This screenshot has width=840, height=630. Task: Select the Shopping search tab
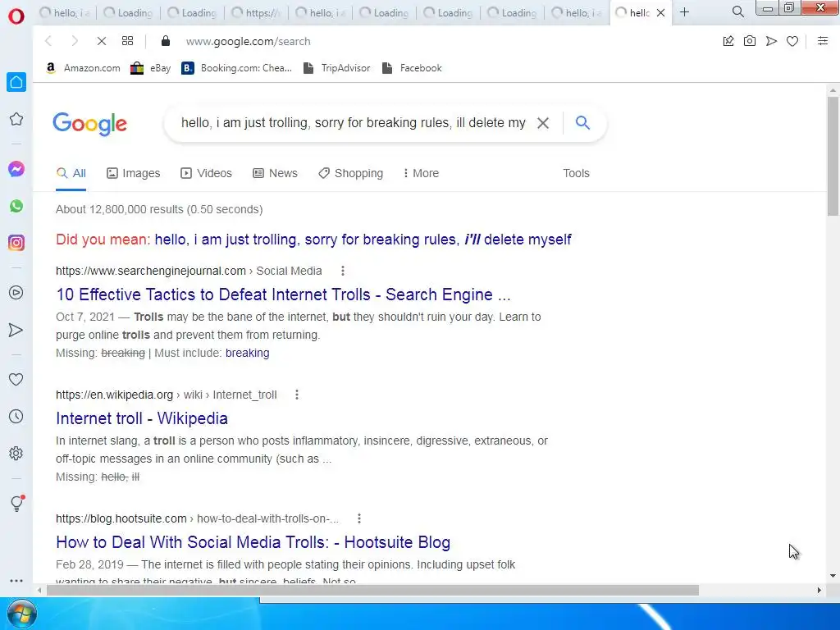click(351, 173)
